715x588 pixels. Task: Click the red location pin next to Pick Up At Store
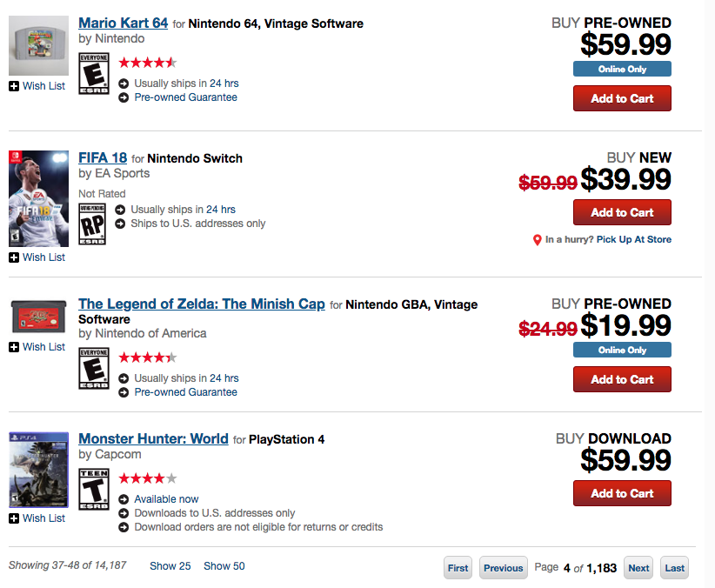[538, 240]
